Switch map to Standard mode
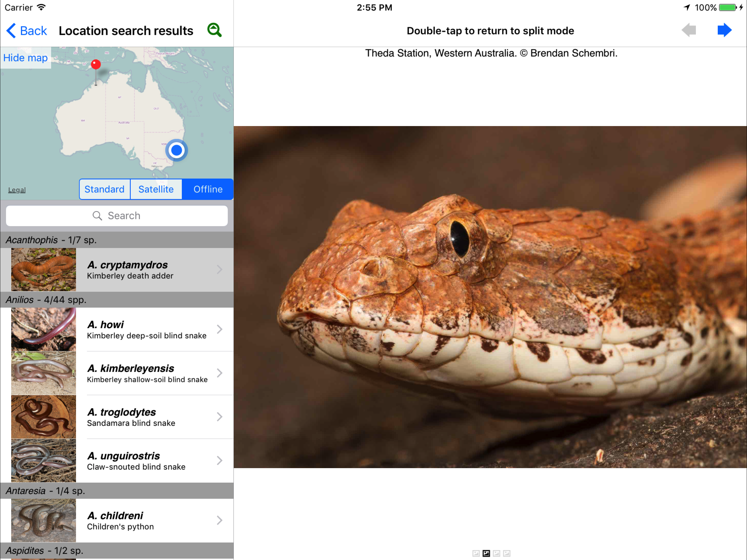The height and width of the screenshot is (560, 747). [104, 189]
